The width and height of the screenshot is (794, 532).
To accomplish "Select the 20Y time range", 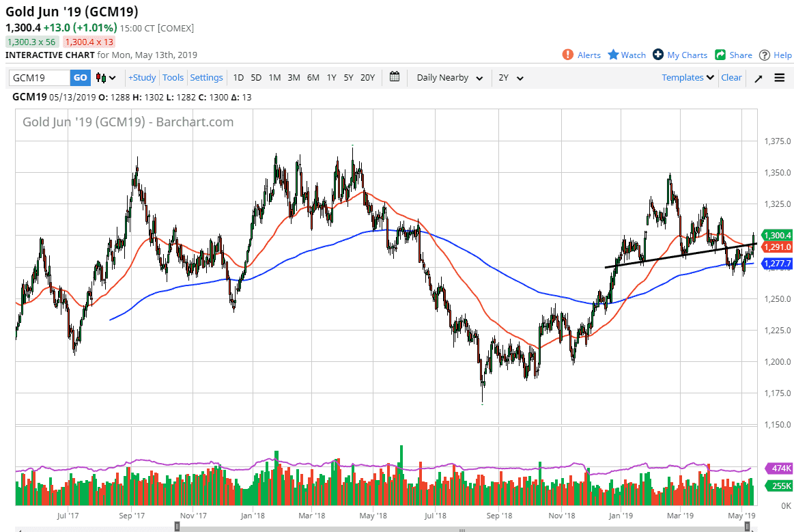I will [x=367, y=78].
